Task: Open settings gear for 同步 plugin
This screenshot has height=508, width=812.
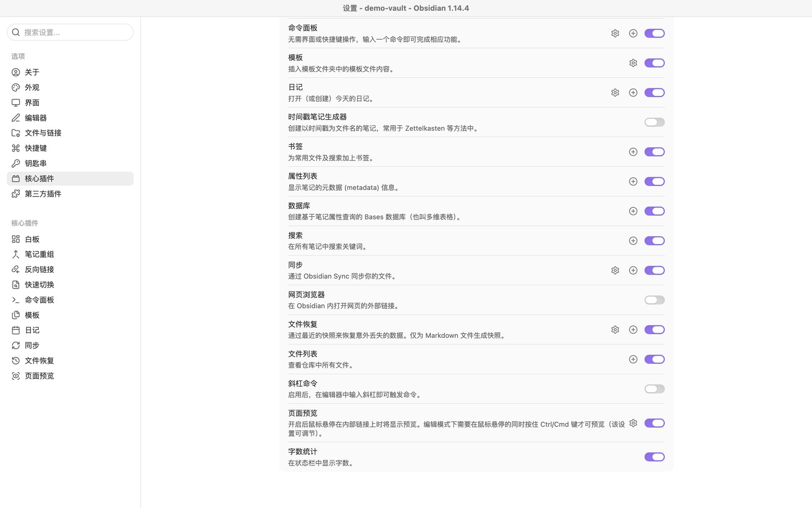Action: pyautogui.click(x=615, y=270)
